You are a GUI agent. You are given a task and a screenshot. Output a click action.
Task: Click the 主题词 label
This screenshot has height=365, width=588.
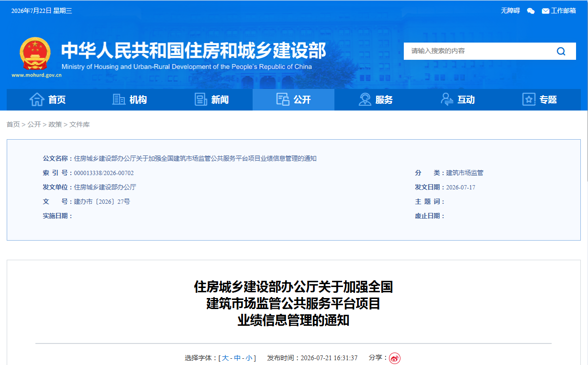[x=430, y=202]
